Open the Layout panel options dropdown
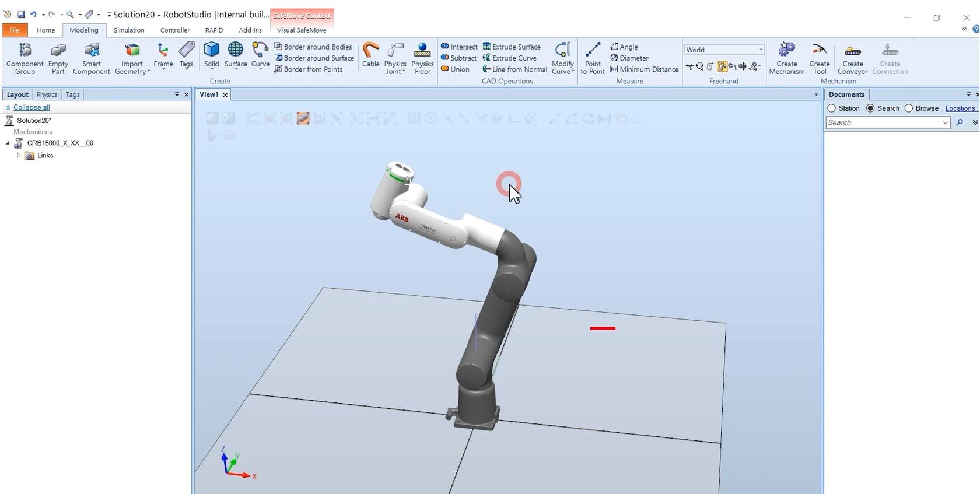The height and width of the screenshot is (494, 980). (x=177, y=94)
